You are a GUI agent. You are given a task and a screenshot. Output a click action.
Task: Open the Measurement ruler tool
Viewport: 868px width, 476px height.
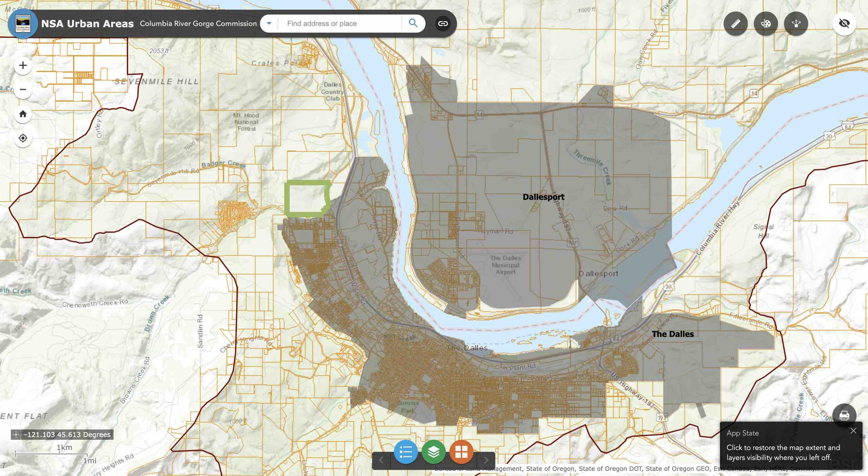click(x=735, y=24)
